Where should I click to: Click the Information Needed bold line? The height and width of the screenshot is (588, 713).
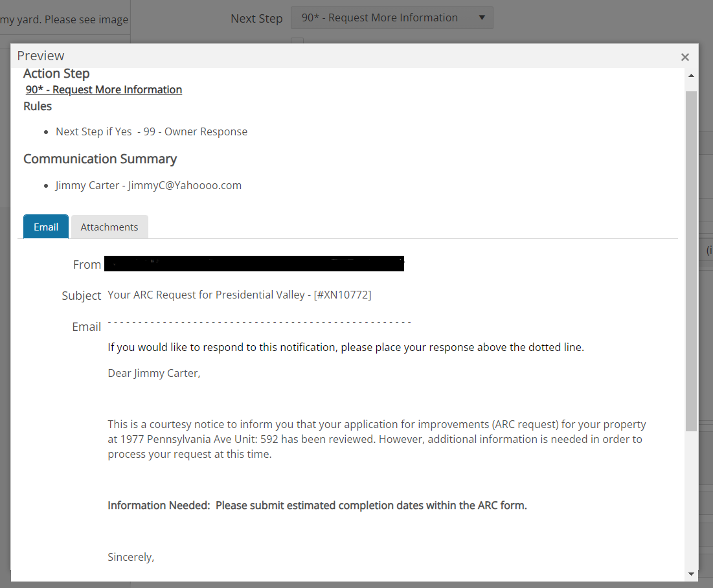(x=317, y=505)
